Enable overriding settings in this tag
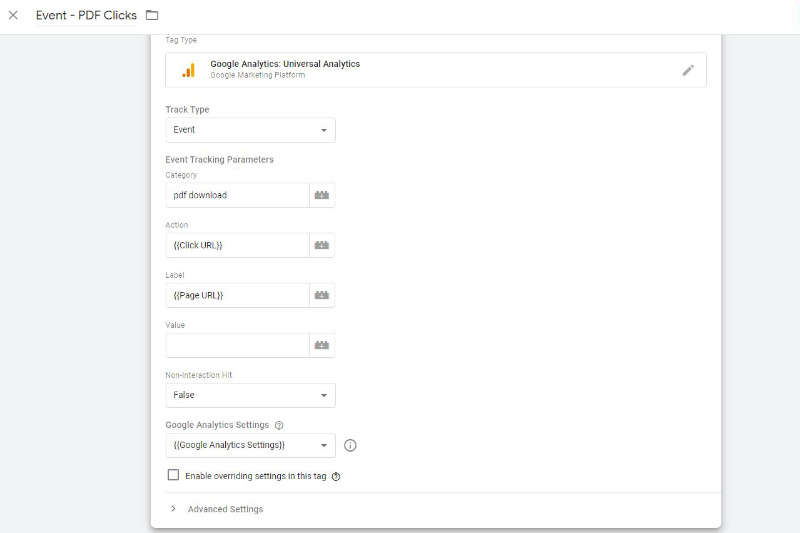Viewport: 800px width, 533px height. click(x=173, y=475)
